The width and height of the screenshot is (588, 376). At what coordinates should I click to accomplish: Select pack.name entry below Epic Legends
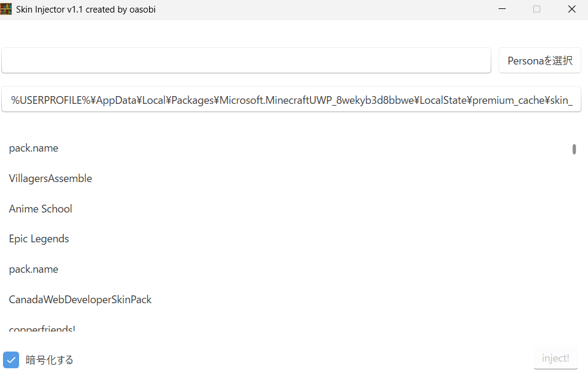(x=33, y=269)
